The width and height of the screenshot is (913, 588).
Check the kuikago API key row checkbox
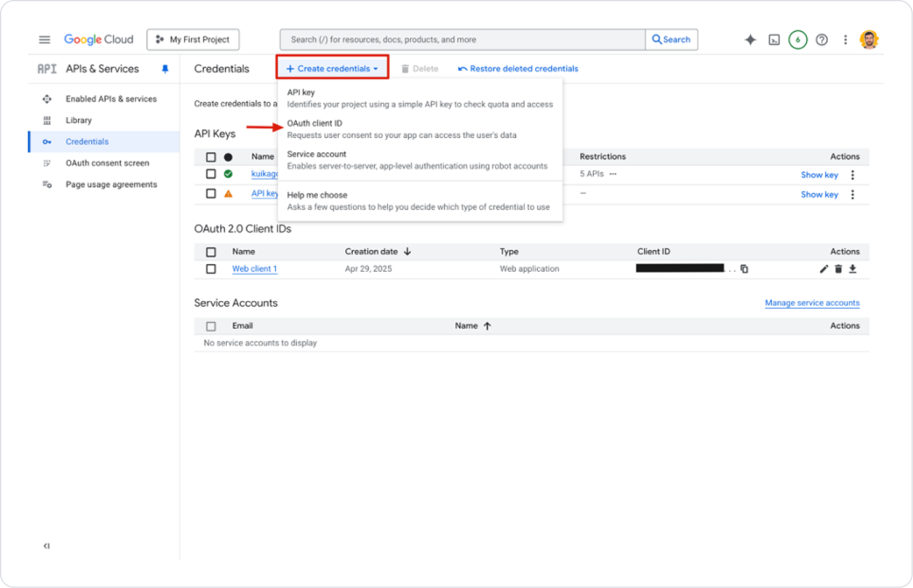pos(211,174)
